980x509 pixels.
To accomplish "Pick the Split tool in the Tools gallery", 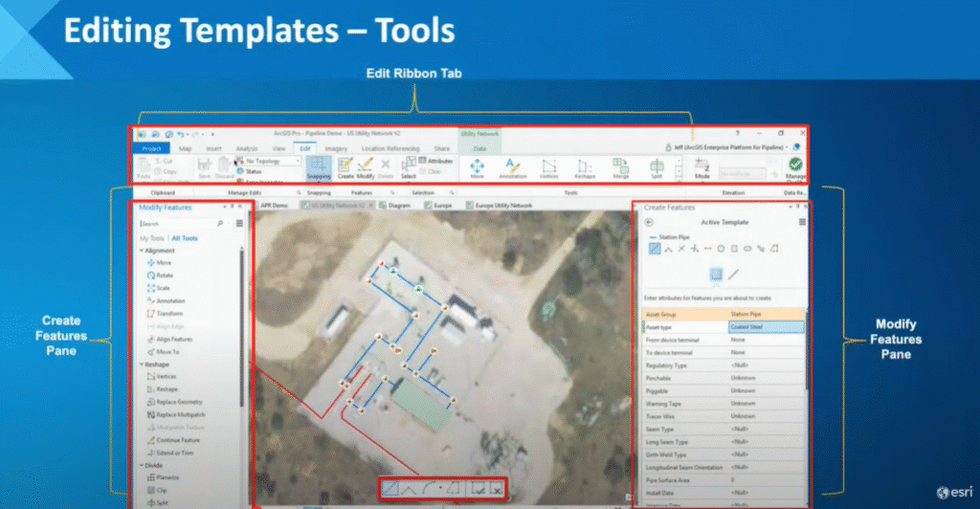I will (657, 168).
